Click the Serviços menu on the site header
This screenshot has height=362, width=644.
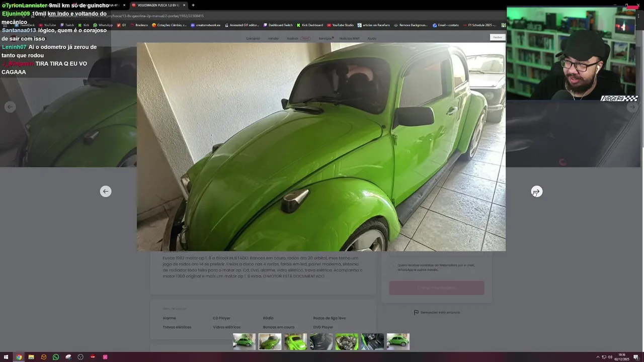[326, 38]
